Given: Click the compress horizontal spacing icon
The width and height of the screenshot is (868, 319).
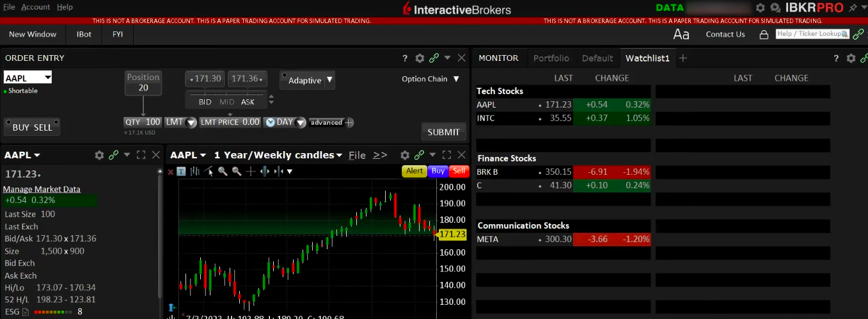Looking at the screenshot, I should [278, 171].
